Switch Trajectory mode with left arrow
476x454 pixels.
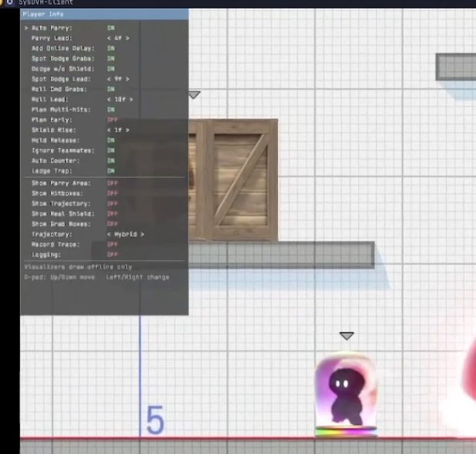click(x=109, y=235)
